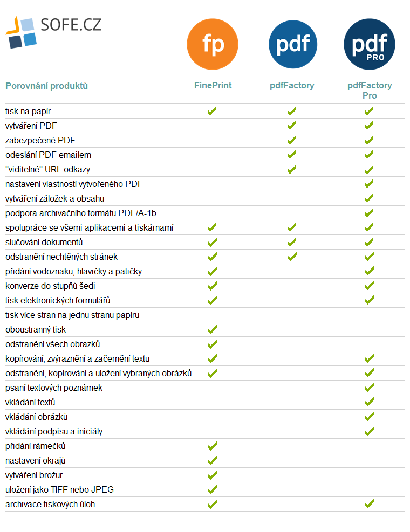Click the dark pdfFactory Pro icon
The width and height of the screenshot is (410, 532).
coord(369,44)
